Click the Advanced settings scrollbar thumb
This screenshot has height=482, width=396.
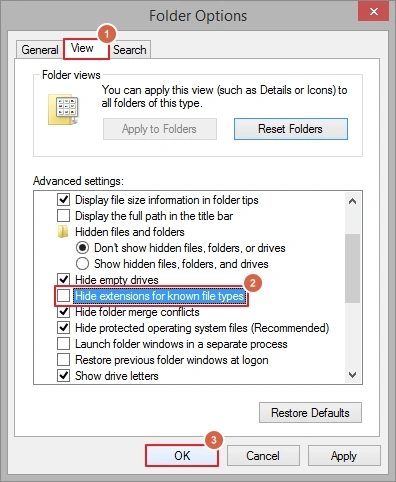[352, 268]
